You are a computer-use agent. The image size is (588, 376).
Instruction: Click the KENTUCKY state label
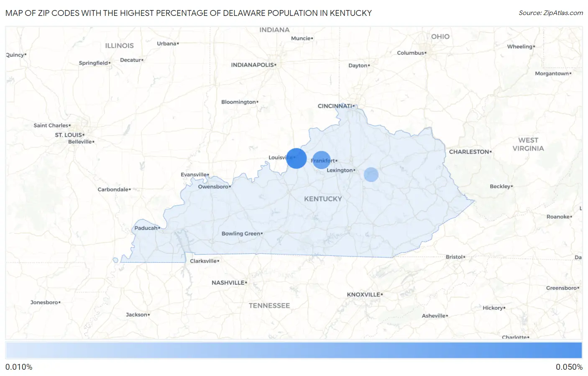tap(323, 199)
